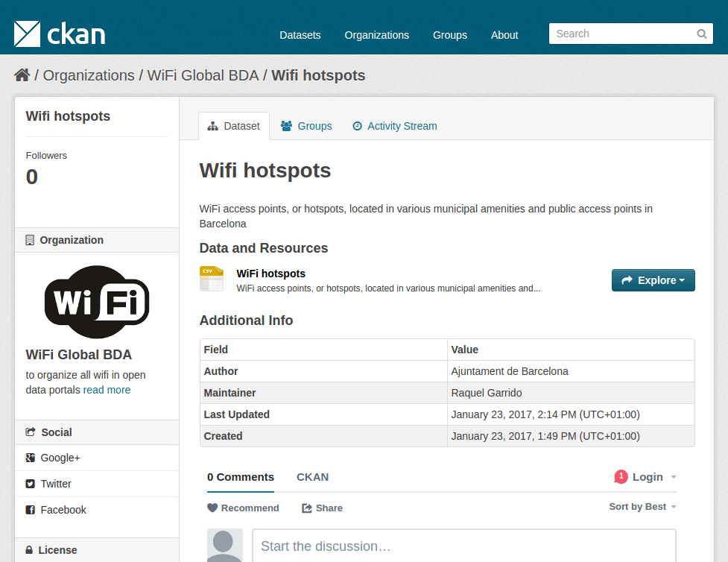Select the 0 Comments tab
Screen dimensions: 728x562
(241, 477)
